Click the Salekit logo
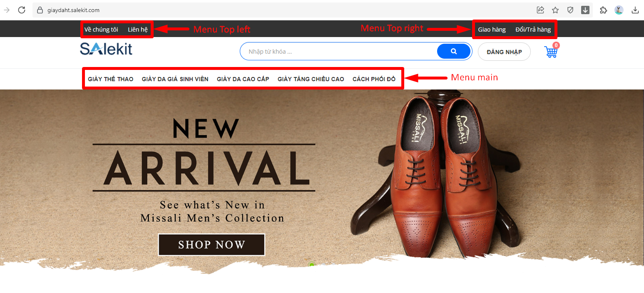Screen dimensions: 644x293 (106, 49)
